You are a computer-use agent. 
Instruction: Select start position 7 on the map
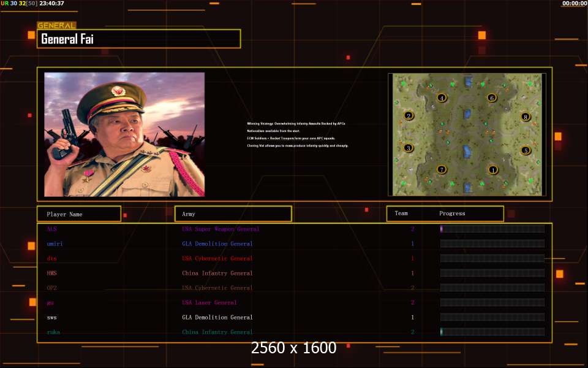pyautogui.click(x=442, y=169)
